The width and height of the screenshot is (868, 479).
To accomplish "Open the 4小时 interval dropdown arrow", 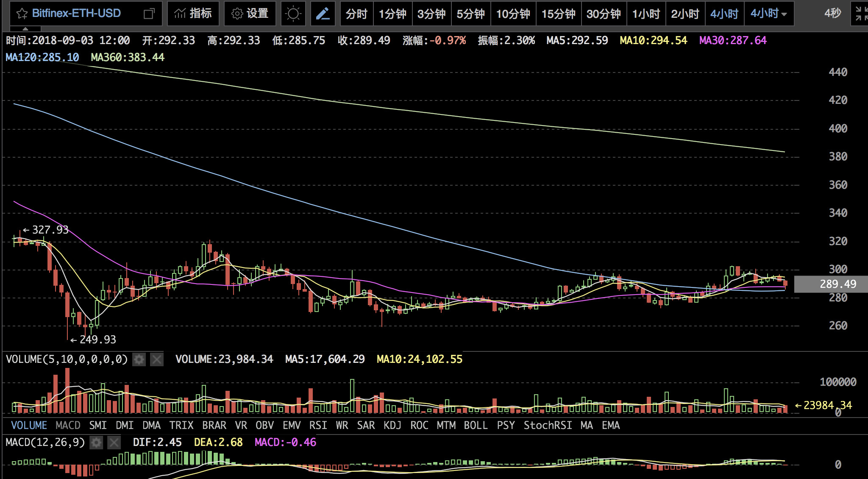I will pos(784,14).
